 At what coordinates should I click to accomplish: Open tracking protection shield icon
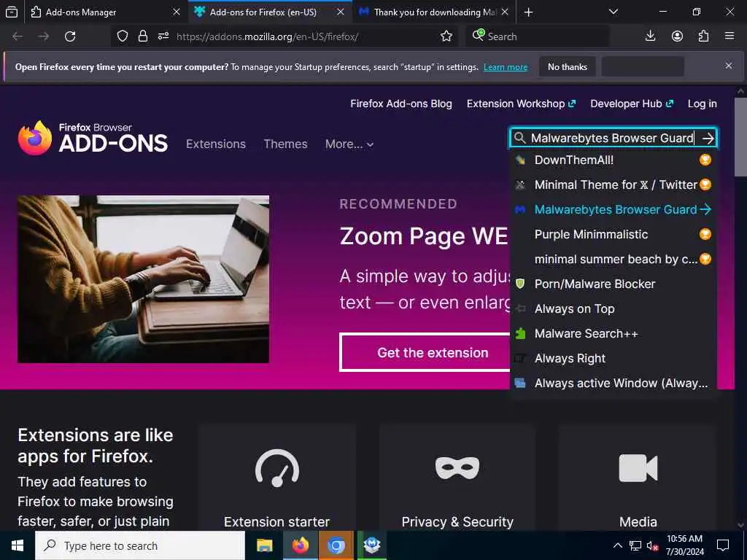[x=123, y=36]
